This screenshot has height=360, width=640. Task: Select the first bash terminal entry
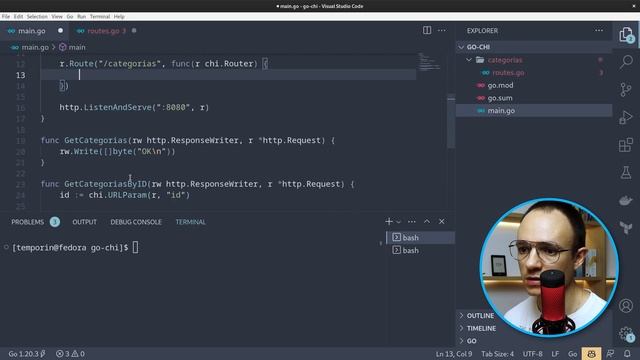(420, 238)
